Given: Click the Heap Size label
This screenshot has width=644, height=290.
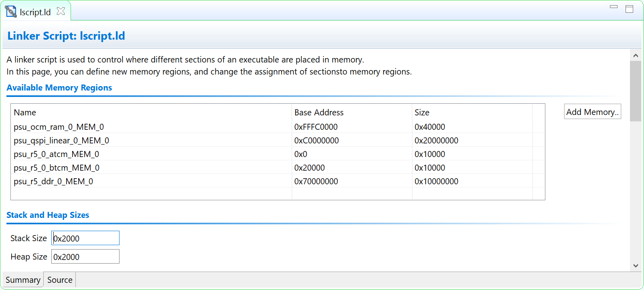Looking at the screenshot, I should point(29,257).
